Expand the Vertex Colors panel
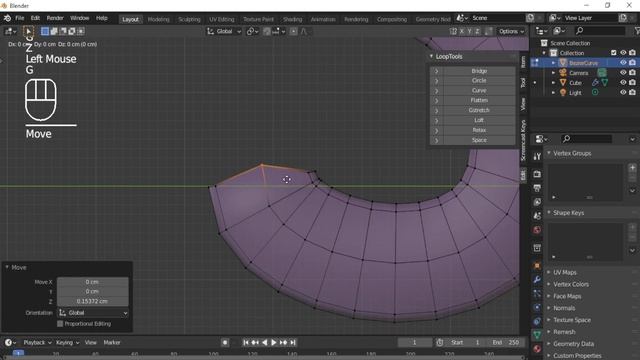The height and width of the screenshot is (360, 640). click(571, 284)
